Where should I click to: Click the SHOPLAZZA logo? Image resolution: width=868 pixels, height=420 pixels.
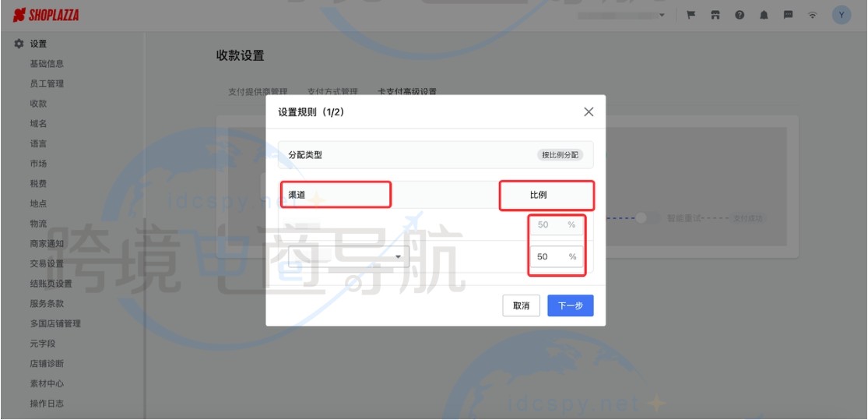pyautogui.click(x=46, y=15)
